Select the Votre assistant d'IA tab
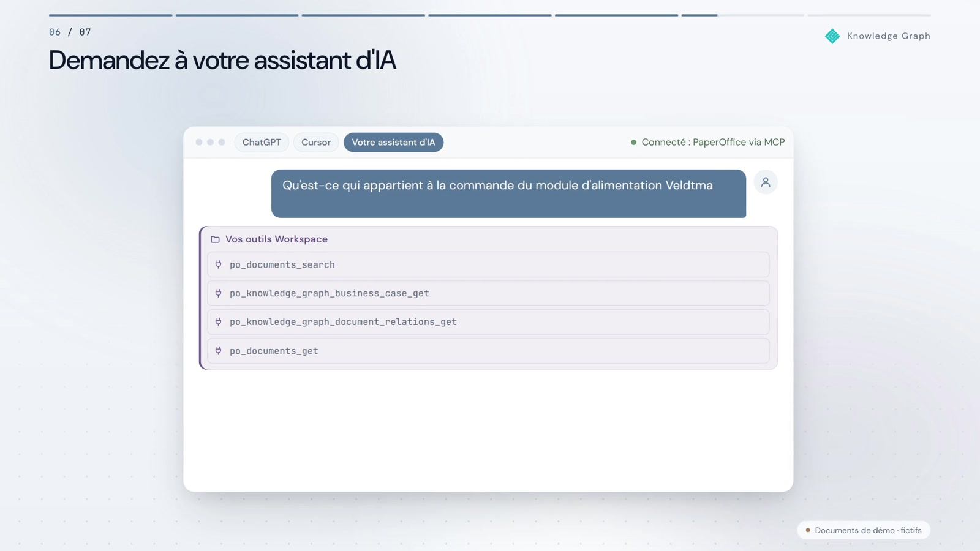Screen dimensions: 980x551 (x=393, y=142)
